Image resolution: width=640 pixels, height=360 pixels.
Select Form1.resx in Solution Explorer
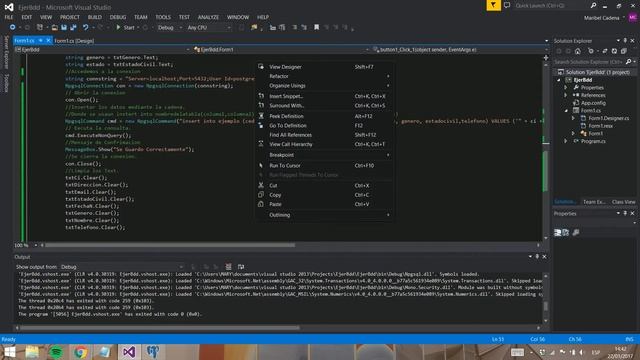600,126
